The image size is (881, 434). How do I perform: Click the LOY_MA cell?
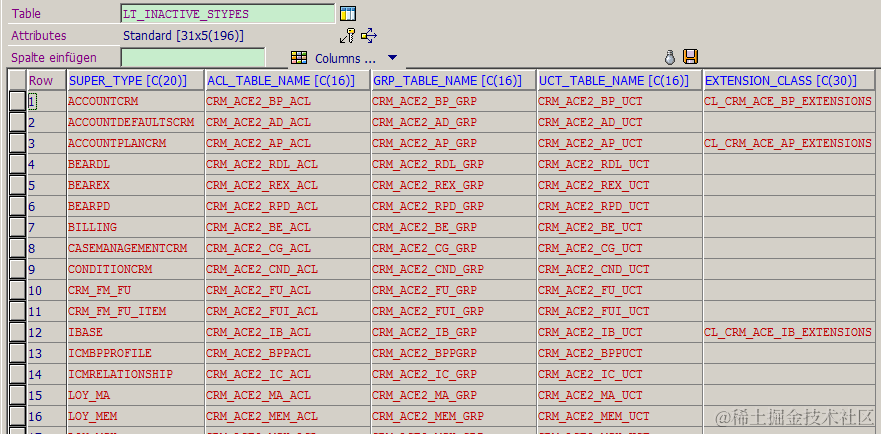135,395
